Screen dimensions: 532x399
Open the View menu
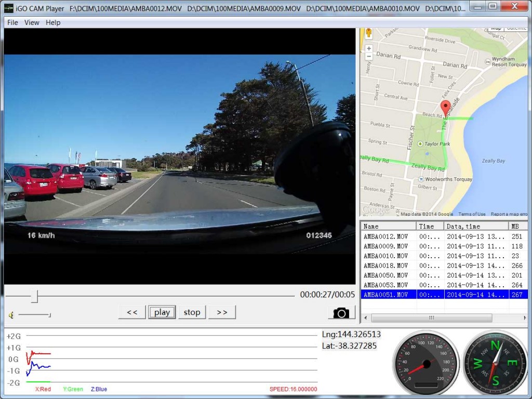[x=32, y=22]
